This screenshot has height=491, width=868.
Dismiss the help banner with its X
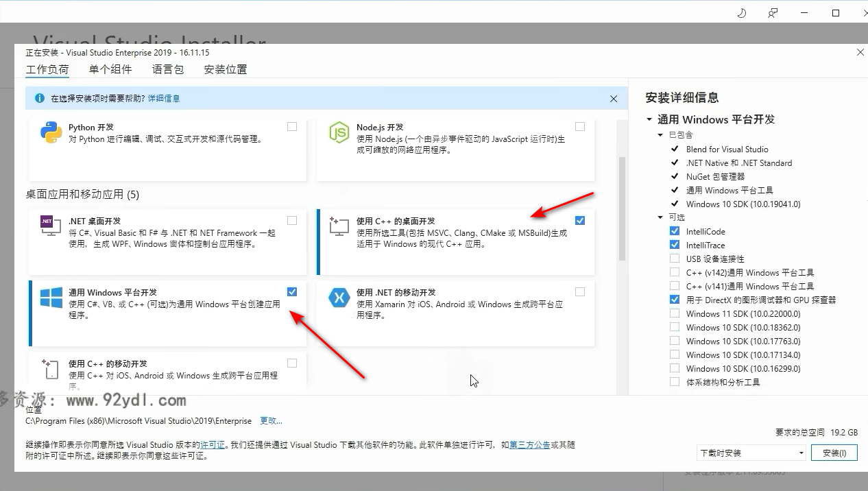(614, 99)
